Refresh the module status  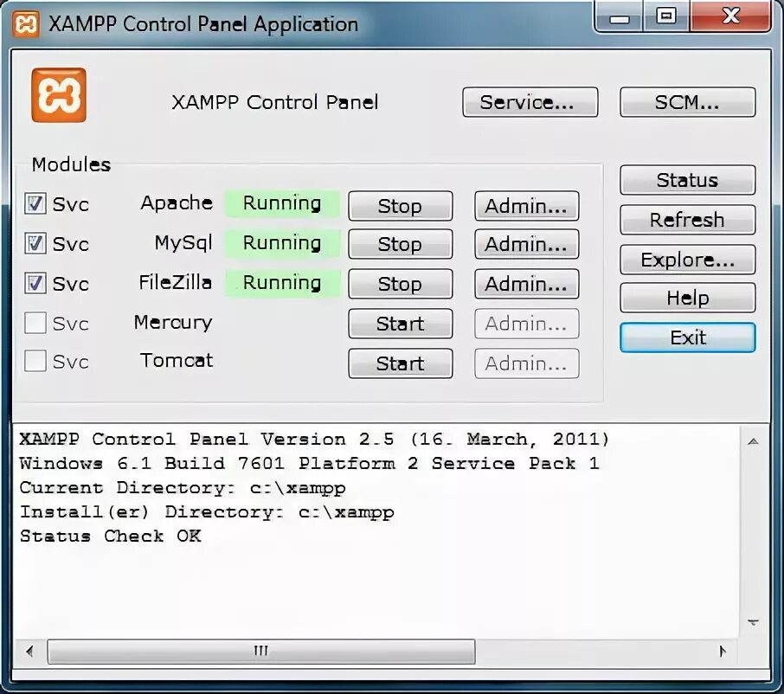pos(687,220)
